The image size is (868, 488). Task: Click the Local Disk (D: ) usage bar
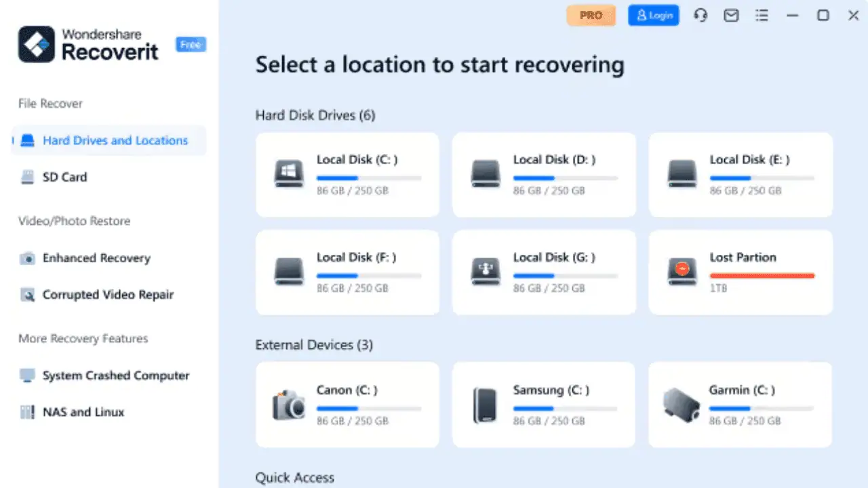click(566, 178)
